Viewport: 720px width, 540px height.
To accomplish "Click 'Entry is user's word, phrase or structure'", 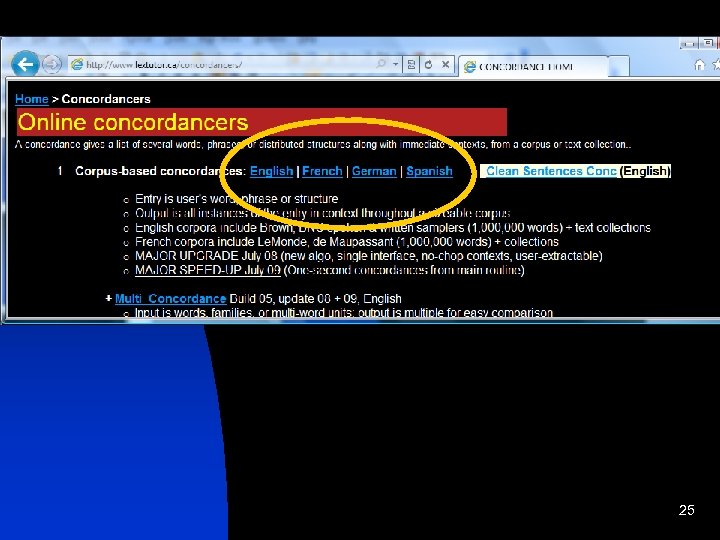I will 236,199.
